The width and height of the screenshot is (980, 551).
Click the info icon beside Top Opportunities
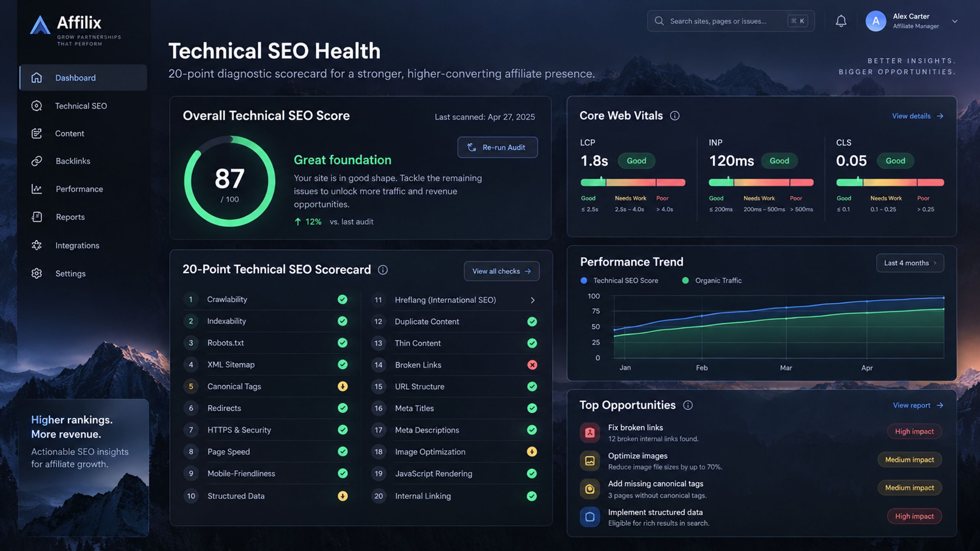[688, 405]
